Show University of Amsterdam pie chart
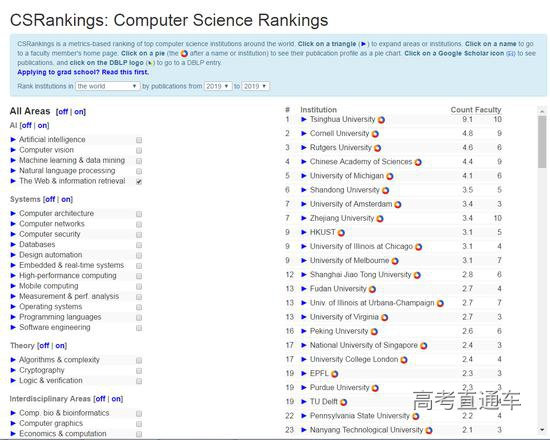Image resolution: width=550 pixels, height=440 pixels. (x=397, y=205)
